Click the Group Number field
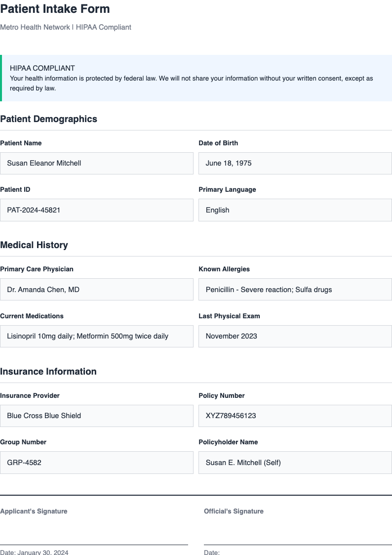392x555 pixels. (97, 463)
